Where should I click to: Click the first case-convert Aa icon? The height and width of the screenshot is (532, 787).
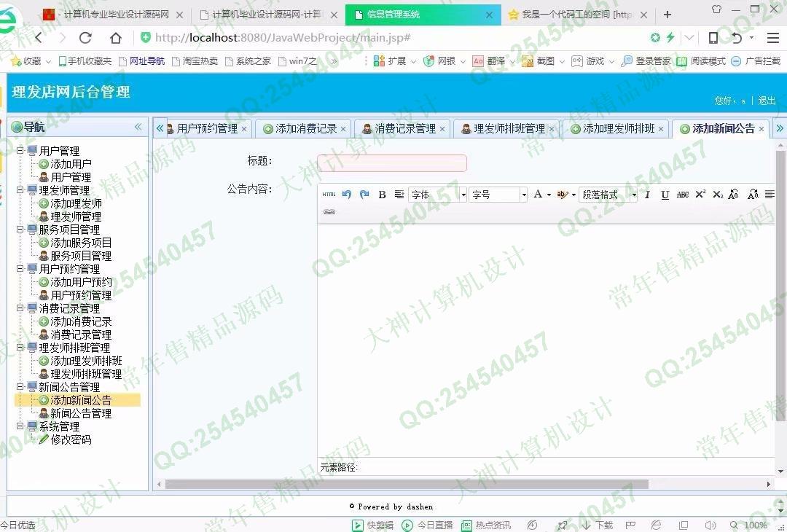coord(734,195)
